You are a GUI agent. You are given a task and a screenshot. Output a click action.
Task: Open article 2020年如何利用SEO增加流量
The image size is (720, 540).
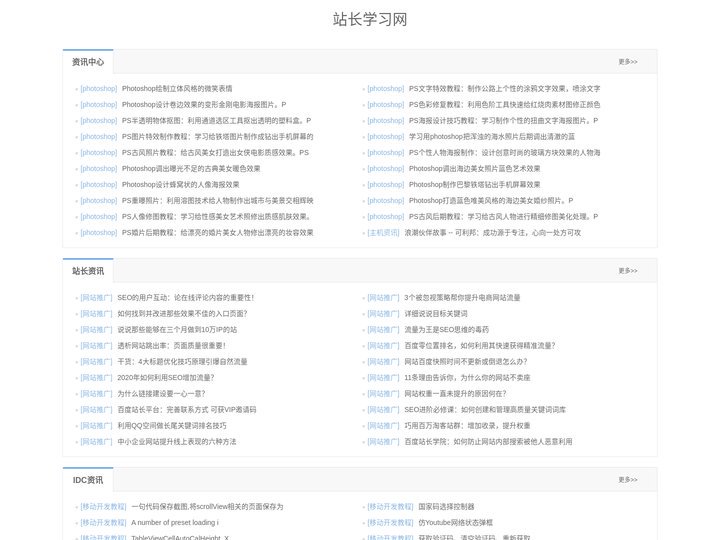(x=166, y=378)
